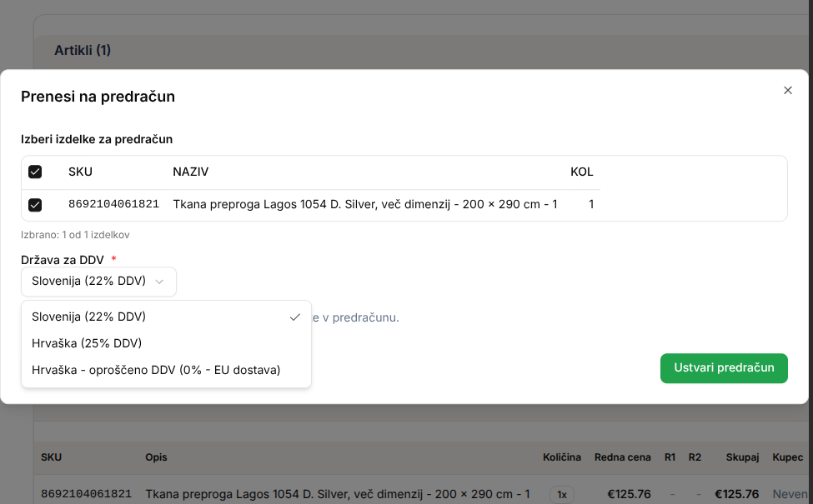Click the NAZIV column header in the dialog
Viewport: 813px width, 504px height.
[190, 172]
